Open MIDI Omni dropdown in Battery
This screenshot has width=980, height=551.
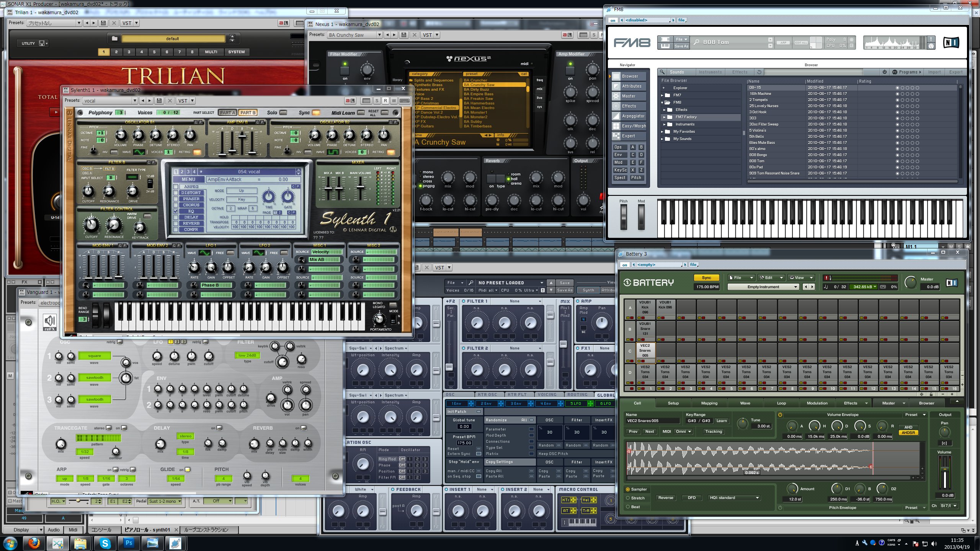683,431
